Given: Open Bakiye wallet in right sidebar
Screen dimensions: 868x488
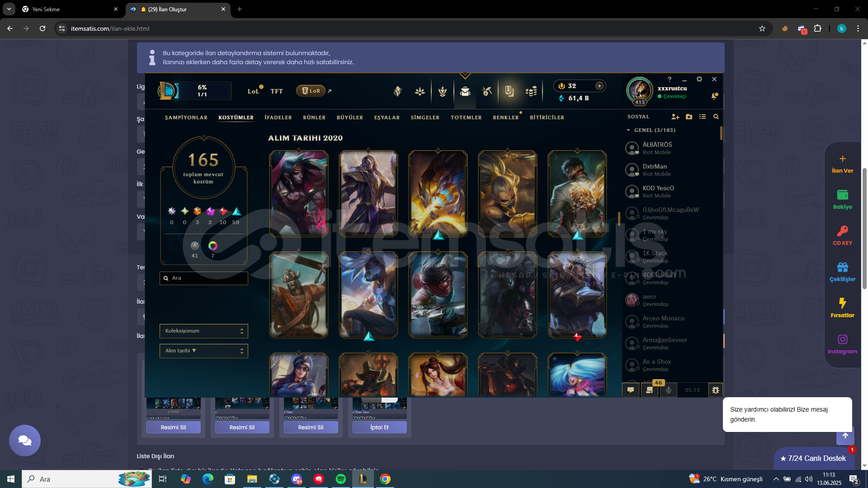Looking at the screenshot, I should point(843,199).
